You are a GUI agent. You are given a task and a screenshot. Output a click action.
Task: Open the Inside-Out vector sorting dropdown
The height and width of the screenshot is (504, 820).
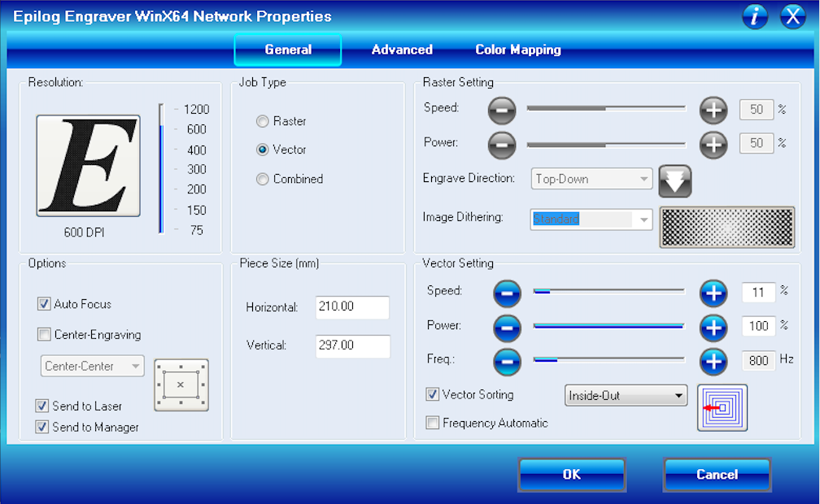[x=626, y=395]
